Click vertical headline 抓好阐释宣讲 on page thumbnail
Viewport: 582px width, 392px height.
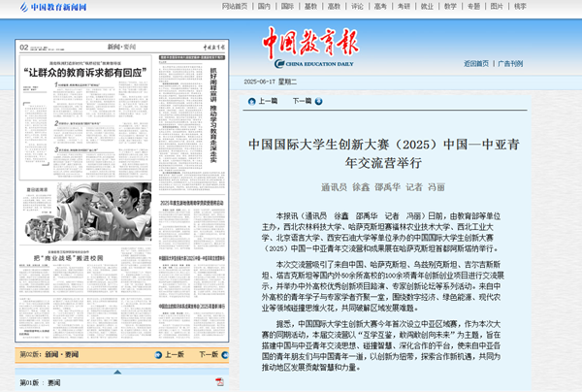pos(213,114)
